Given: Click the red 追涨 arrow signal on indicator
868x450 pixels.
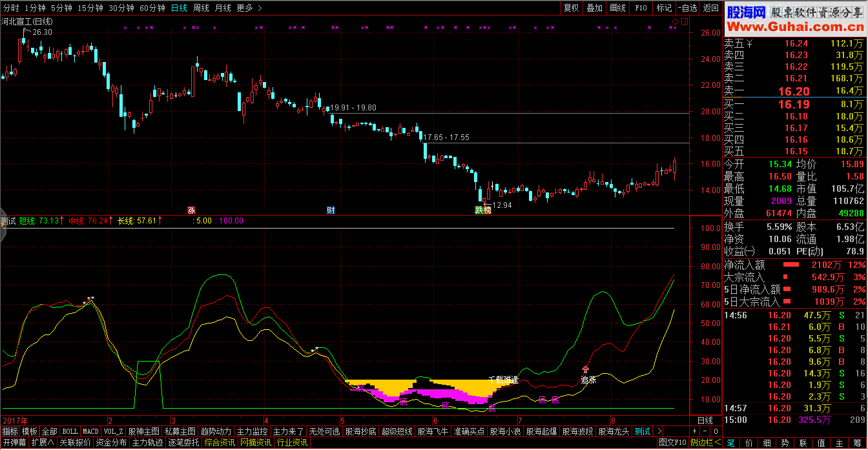Looking at the screenshot, I should point(586,369).
